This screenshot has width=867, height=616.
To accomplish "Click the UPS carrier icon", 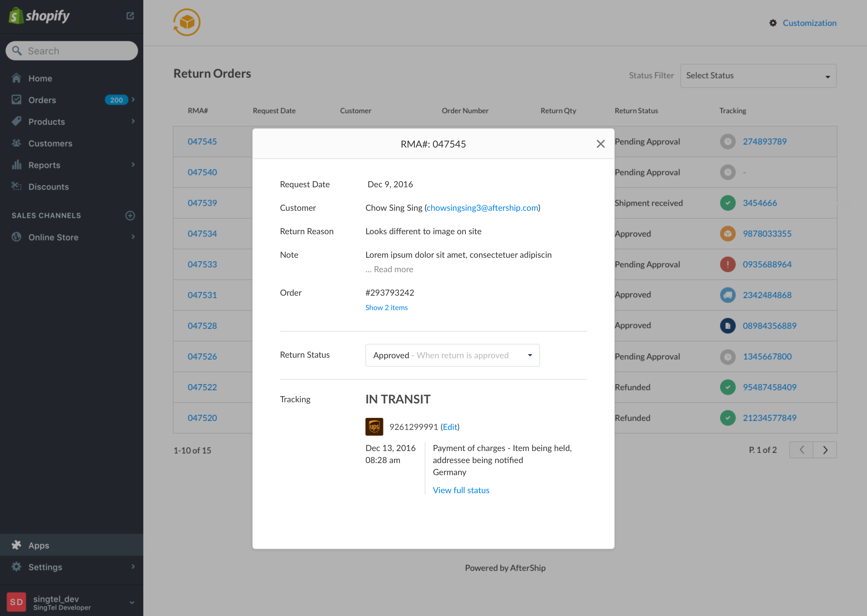I will coord(374,427).
